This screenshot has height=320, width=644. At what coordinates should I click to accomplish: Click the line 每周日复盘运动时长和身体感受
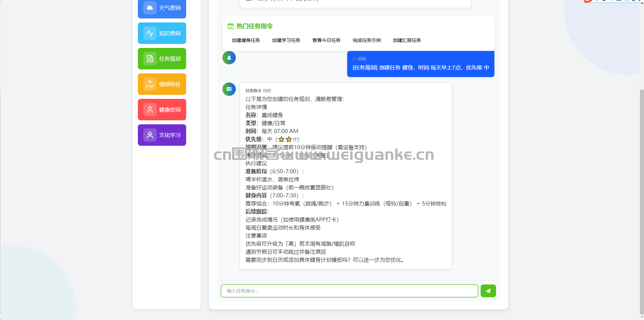283,228
